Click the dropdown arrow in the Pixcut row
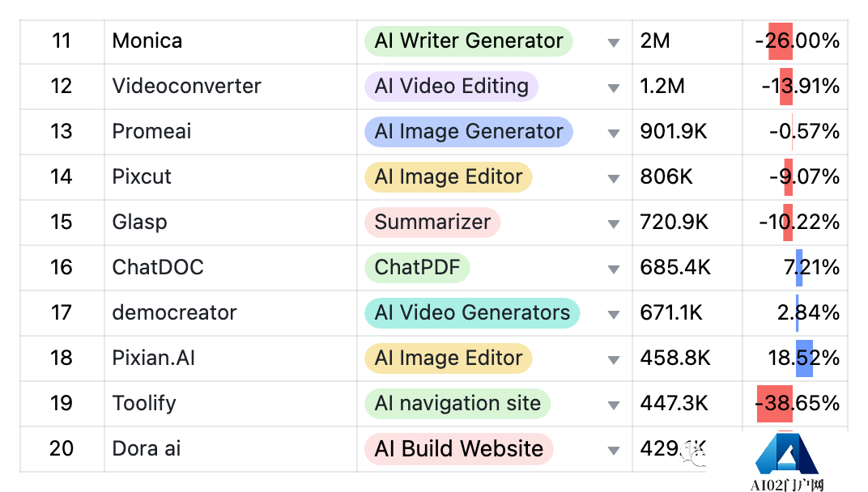This screenshot has height=492, width=868. pos(614,179)
